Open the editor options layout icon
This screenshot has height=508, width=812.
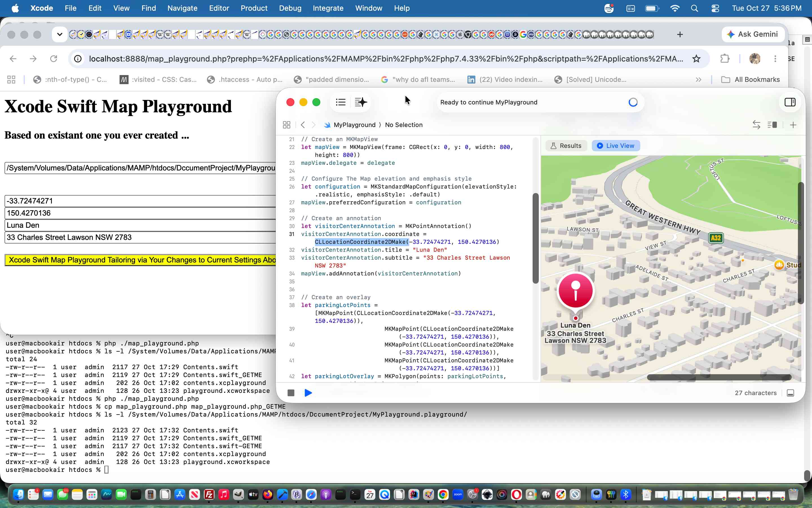point(772,125)
